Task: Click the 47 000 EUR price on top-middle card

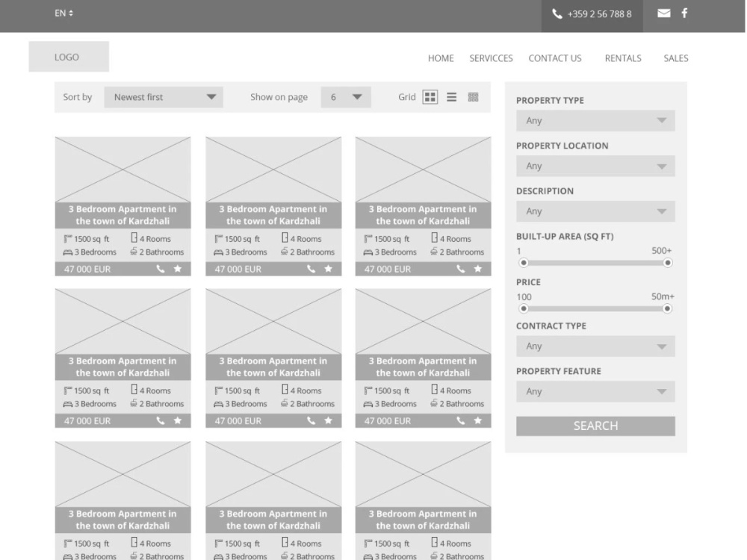Action: coord(238,269)
